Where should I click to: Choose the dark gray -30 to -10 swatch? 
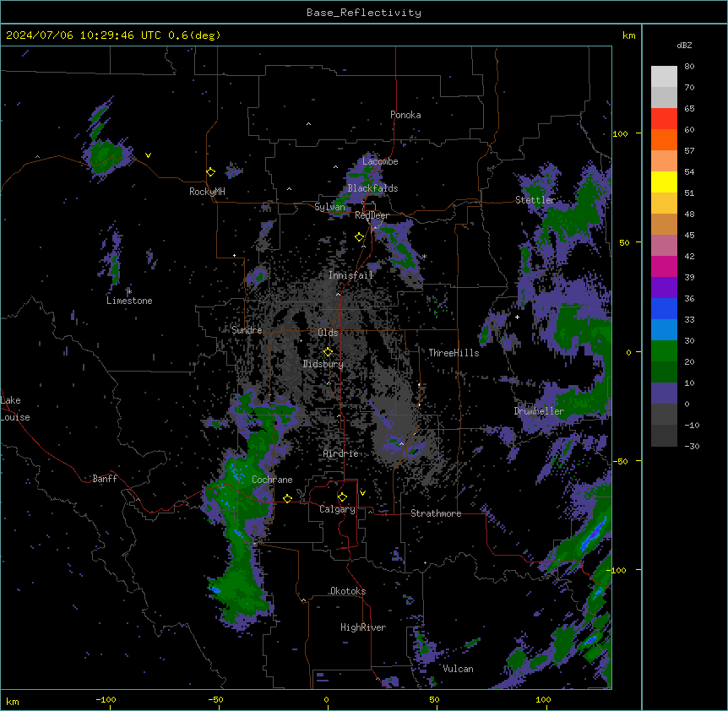664,436
